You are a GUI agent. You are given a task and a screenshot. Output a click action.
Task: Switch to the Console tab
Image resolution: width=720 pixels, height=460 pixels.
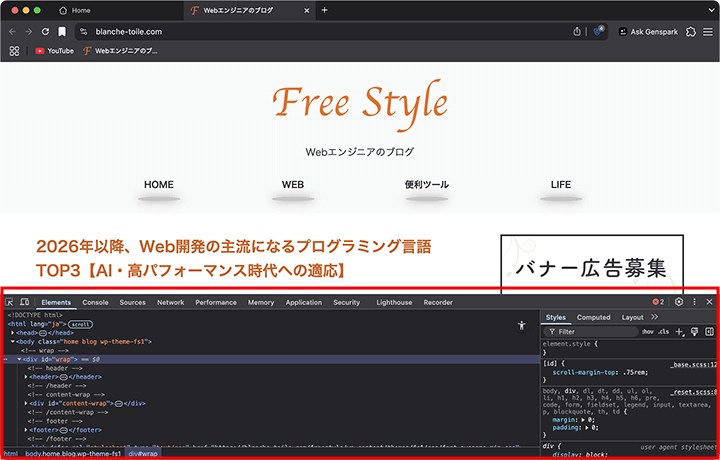96,303
